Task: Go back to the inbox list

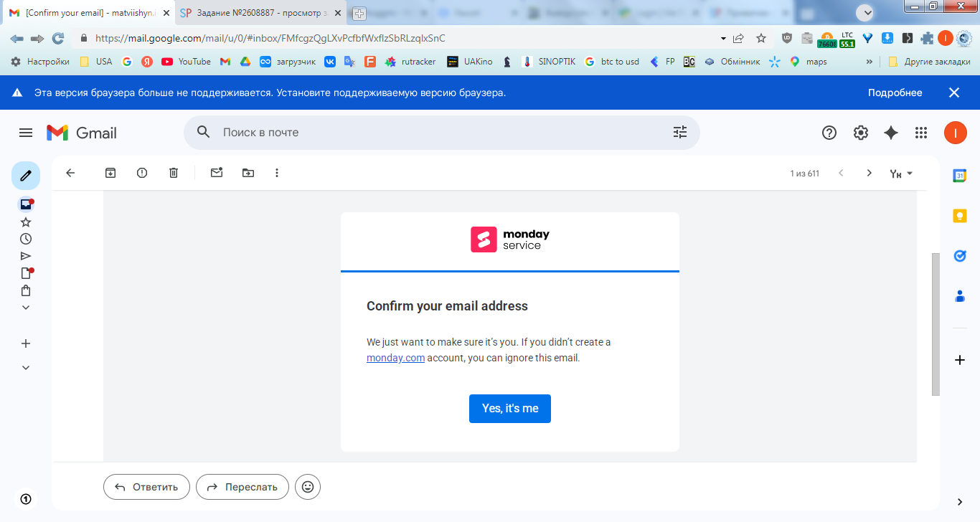Action: click(70, 173)
